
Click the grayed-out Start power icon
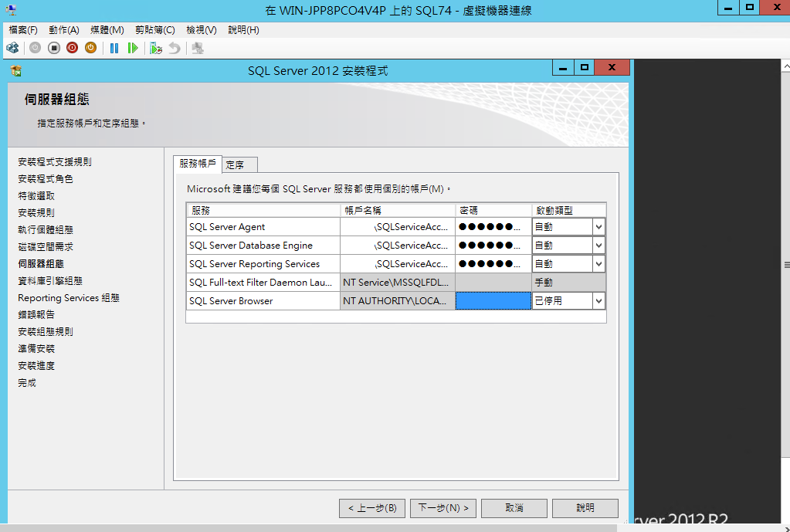point(35,49)
